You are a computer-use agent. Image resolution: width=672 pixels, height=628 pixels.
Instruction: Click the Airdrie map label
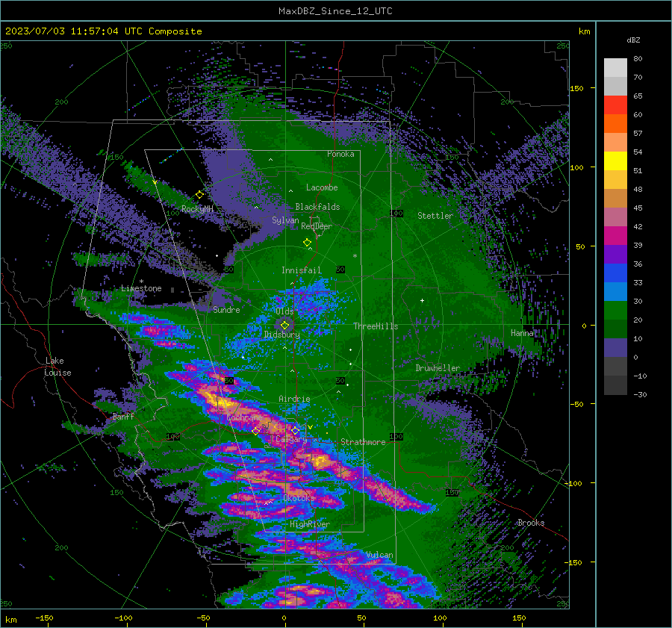click(294, 399)
